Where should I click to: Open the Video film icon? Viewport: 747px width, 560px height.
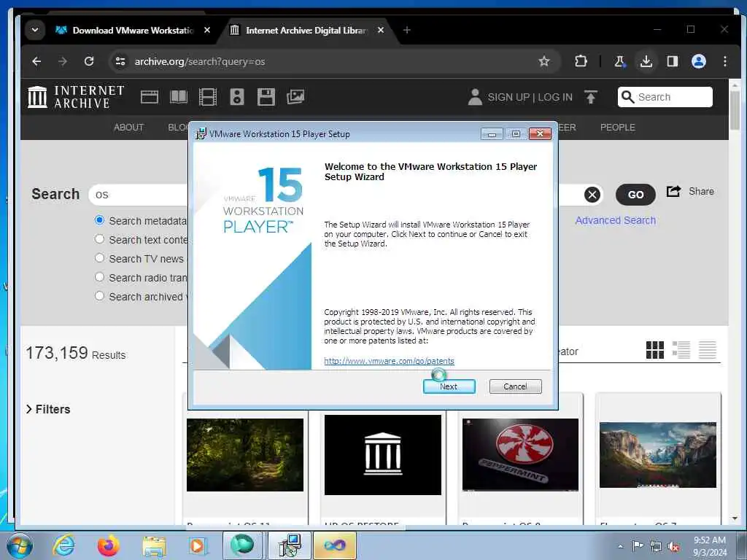[208, 97]
